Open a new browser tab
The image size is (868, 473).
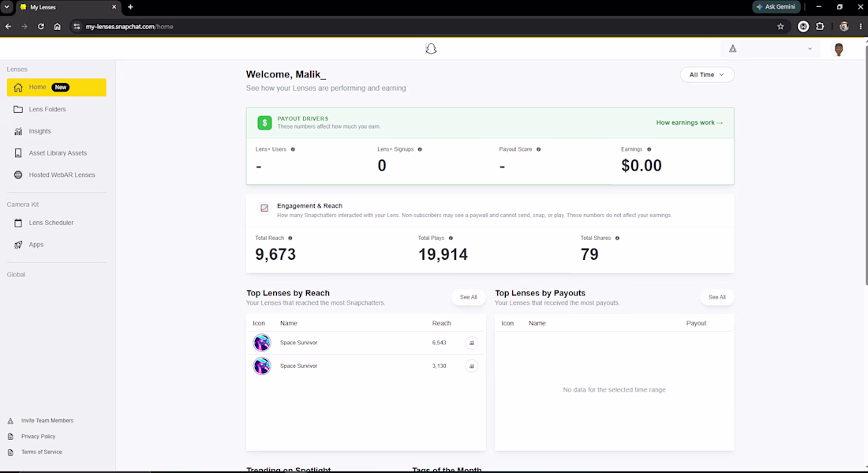click(131, 7)
